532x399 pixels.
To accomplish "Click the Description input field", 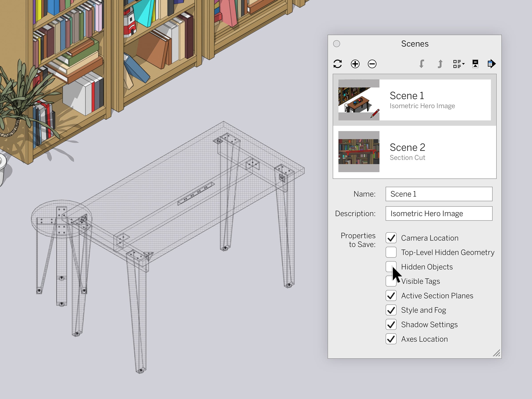I will (x=439, y=213).
